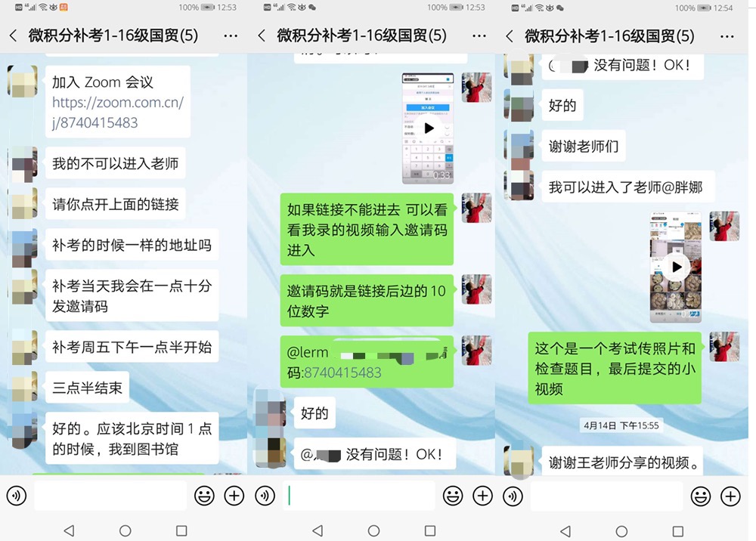Tap the voice input icon in the right chat
This screenshot has width=756, height=541.
coord(513,496)
